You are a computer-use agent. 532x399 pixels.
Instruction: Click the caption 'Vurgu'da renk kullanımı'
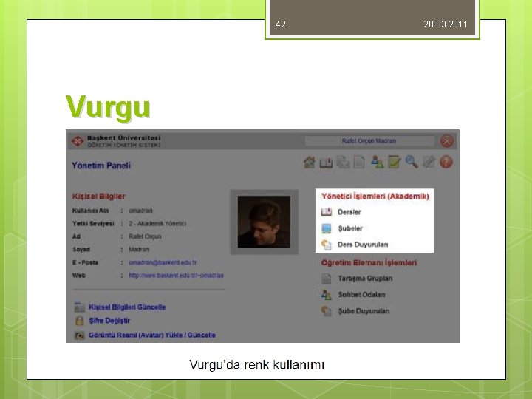click(x=257, y=365)
